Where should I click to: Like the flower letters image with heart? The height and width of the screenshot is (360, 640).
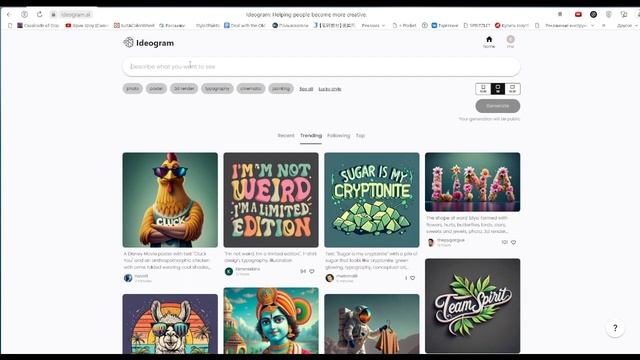click(513, 242)
